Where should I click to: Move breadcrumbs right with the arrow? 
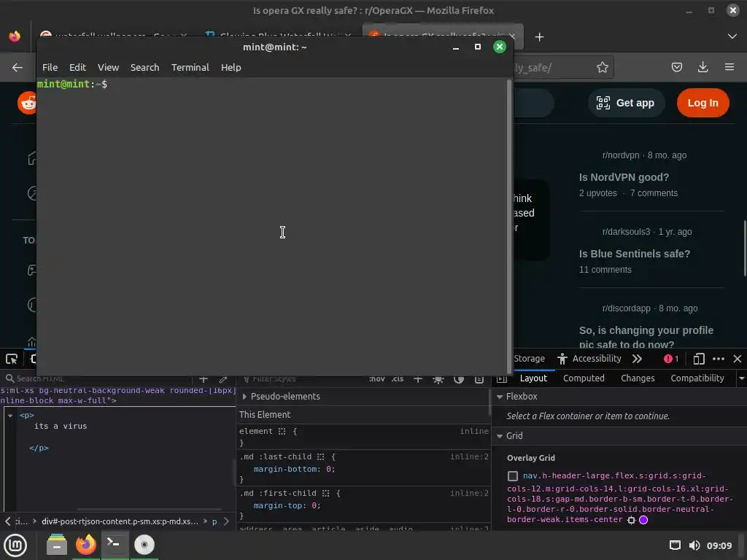[x=226, y=521]
